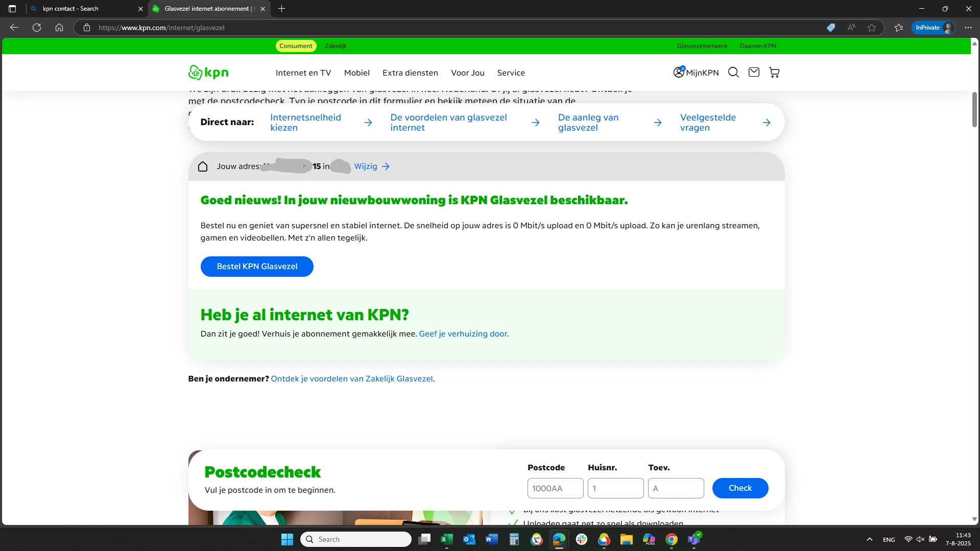Screen dimensions: 980x551
Task: View site information lock icon
Action: click(87, 28)
